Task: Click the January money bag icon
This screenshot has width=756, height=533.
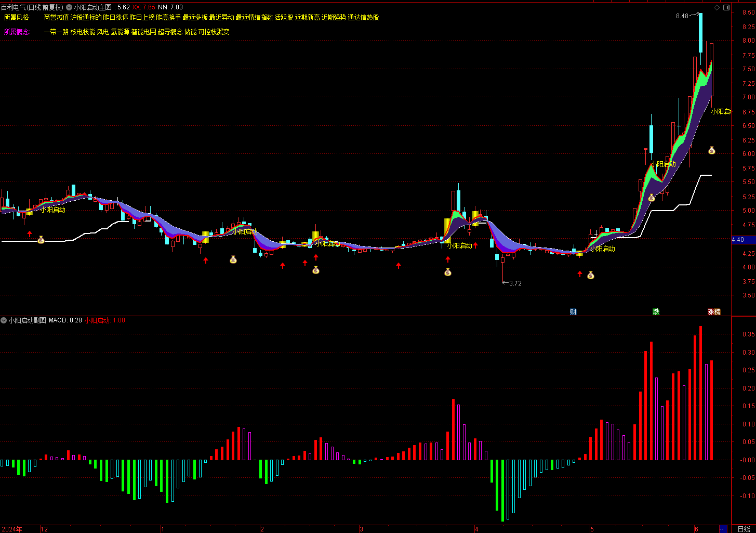Action: click(x=233, y=259)
